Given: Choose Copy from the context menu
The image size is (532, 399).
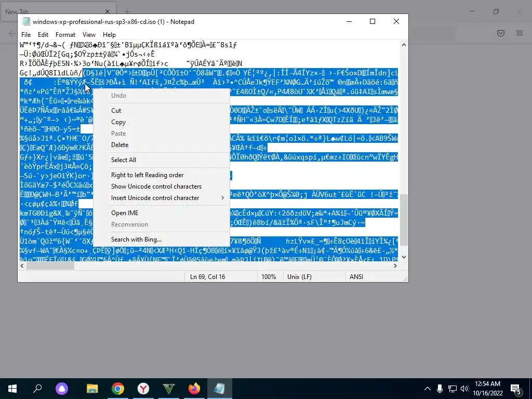Looking at the screenshot, I should coord(162,122).
